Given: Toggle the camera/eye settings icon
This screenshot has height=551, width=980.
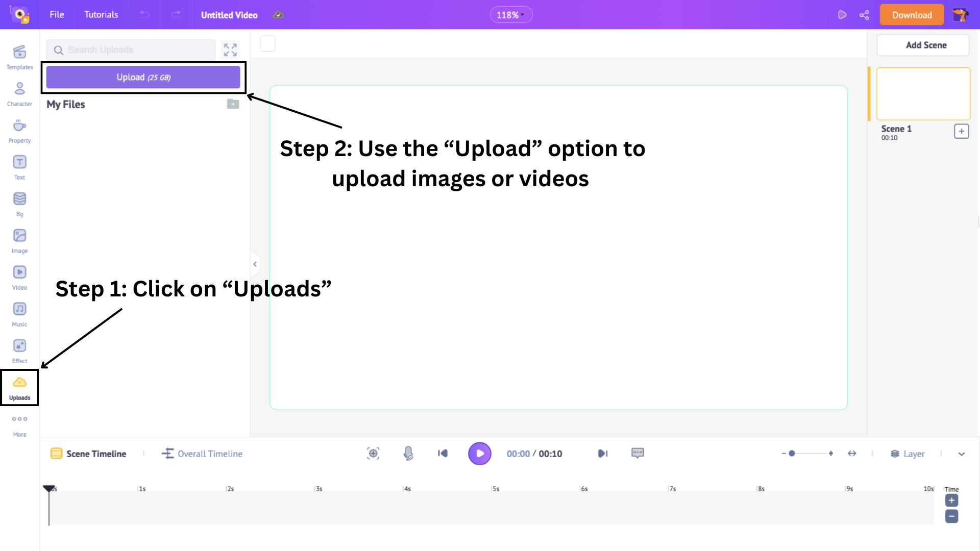Looking at the screenshot, I should [x=374, y=453].
